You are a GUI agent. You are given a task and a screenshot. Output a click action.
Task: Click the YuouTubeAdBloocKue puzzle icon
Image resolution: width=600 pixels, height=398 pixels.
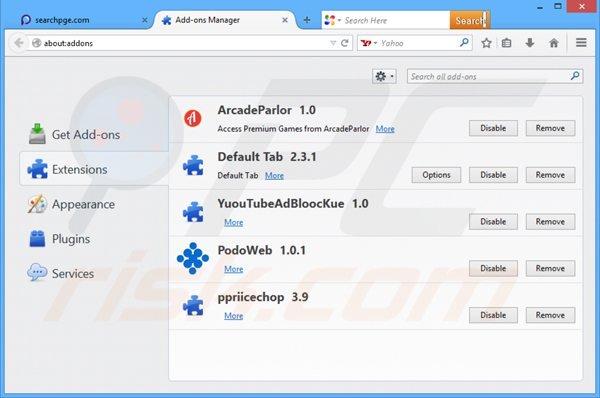193,212
